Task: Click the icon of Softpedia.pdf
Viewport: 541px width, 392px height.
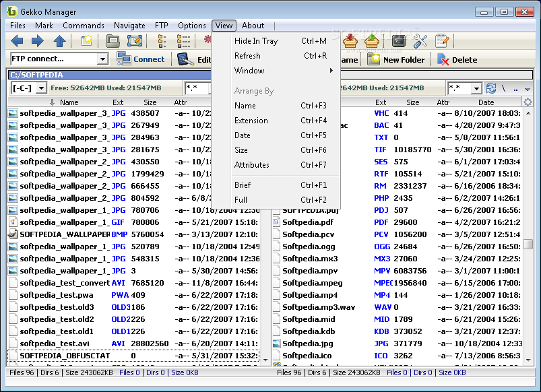Action: pyautogui.click(x=276, y=222)
